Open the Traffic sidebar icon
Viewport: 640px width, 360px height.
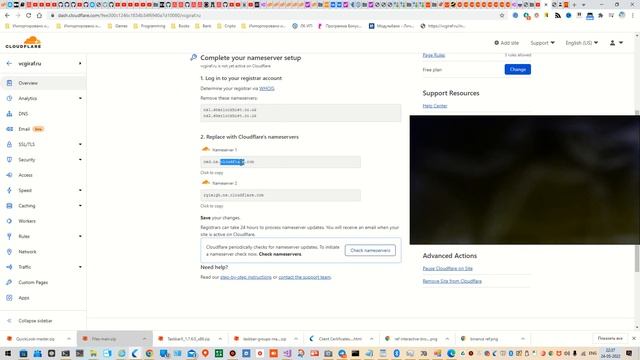tap(9, 267)
